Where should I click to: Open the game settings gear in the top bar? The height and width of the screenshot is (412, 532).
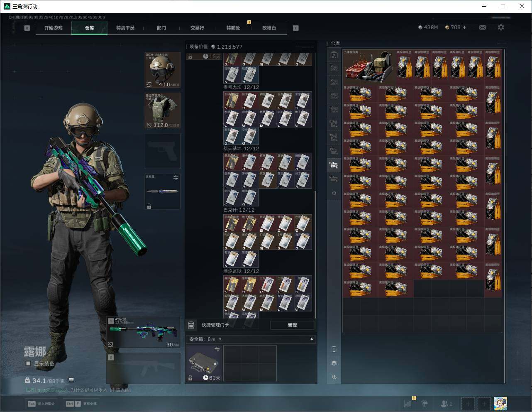[501, 27]
